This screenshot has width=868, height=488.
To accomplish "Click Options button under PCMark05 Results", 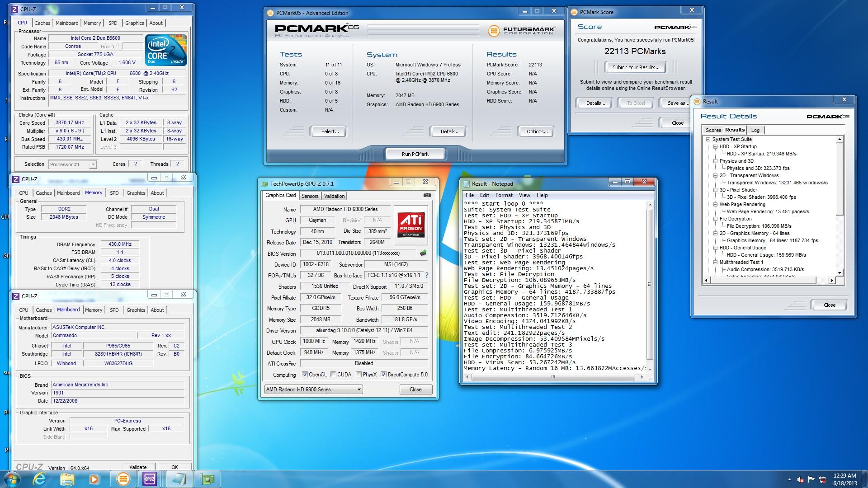I will pyautogui.click(x=537, y=131).
